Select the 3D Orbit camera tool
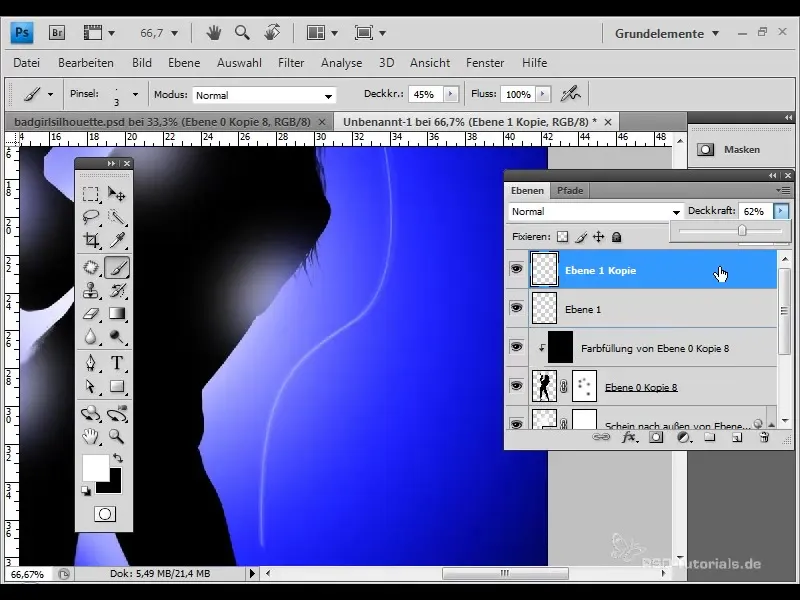The image size is (800, 600). click(117, 413)
